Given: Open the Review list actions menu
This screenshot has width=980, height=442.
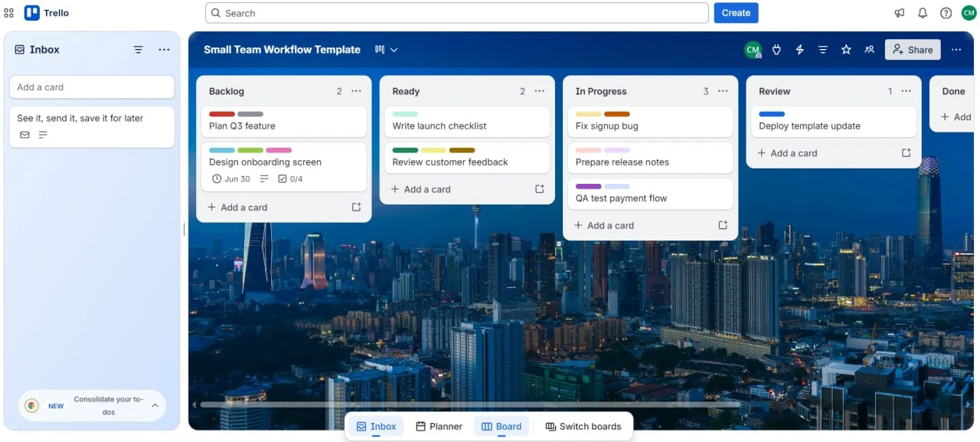Looking at the screenshot, I should click(x=906, y=91).
